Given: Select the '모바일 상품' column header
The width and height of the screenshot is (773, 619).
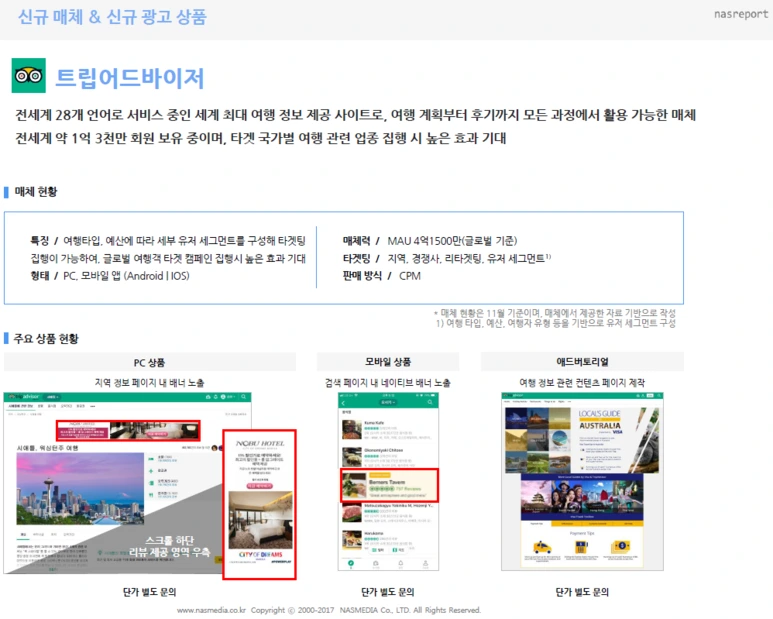Looking at the screenshot, I should (x=388, y=362).
